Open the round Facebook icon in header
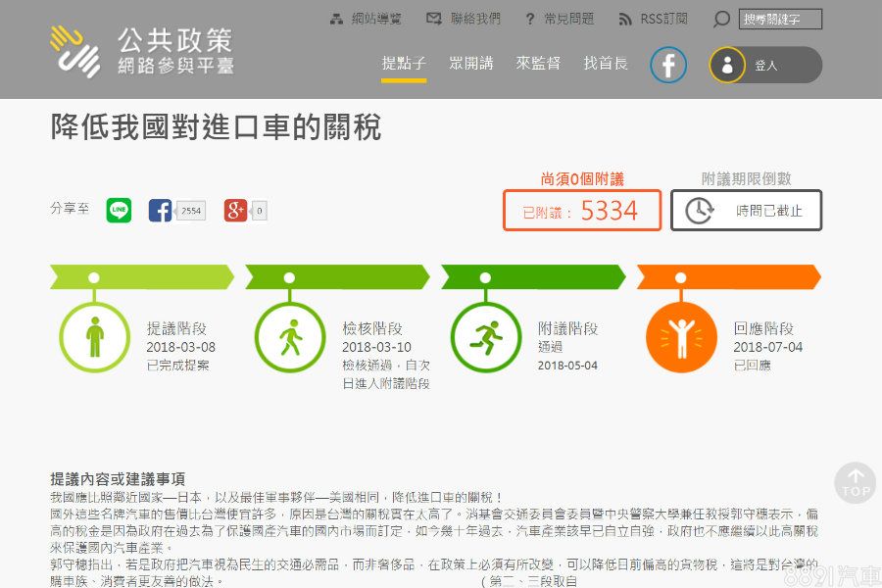 pyautogui.click(x=668, y=66)
